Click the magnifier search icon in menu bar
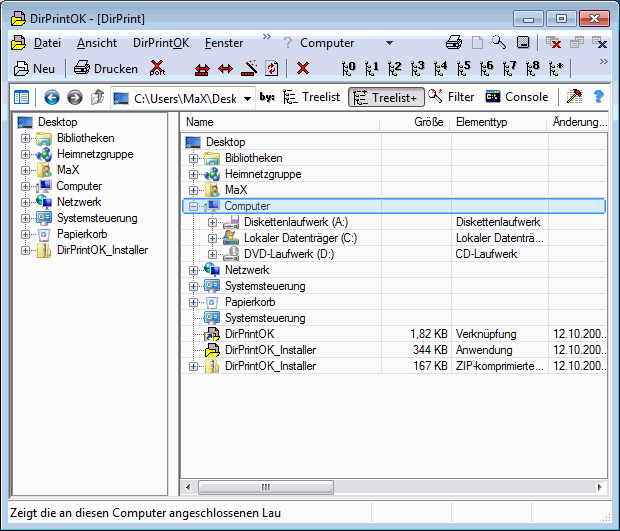The width and height of the screenshot is (620, 531). point(499,42)
